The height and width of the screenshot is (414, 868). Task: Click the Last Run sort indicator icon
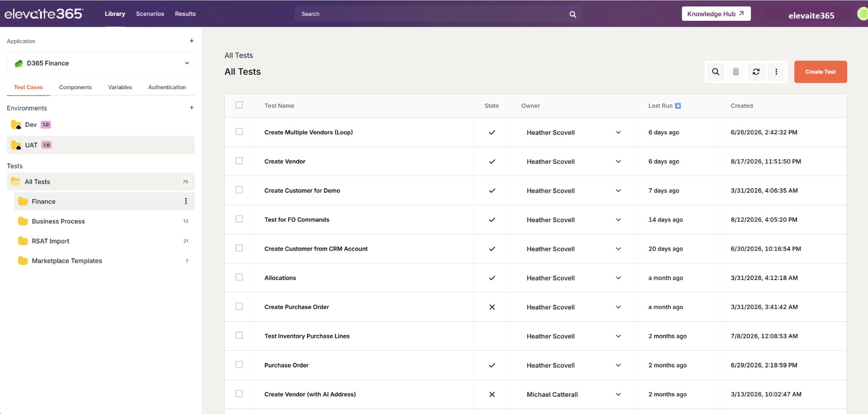click(678, 106)
